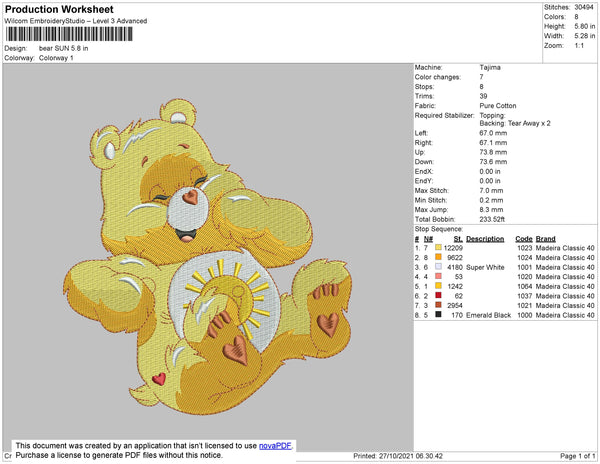Viewport: 600px width, 464px height.
Task: Click the Zoom value '1:1'
Action: pos(579,46)
